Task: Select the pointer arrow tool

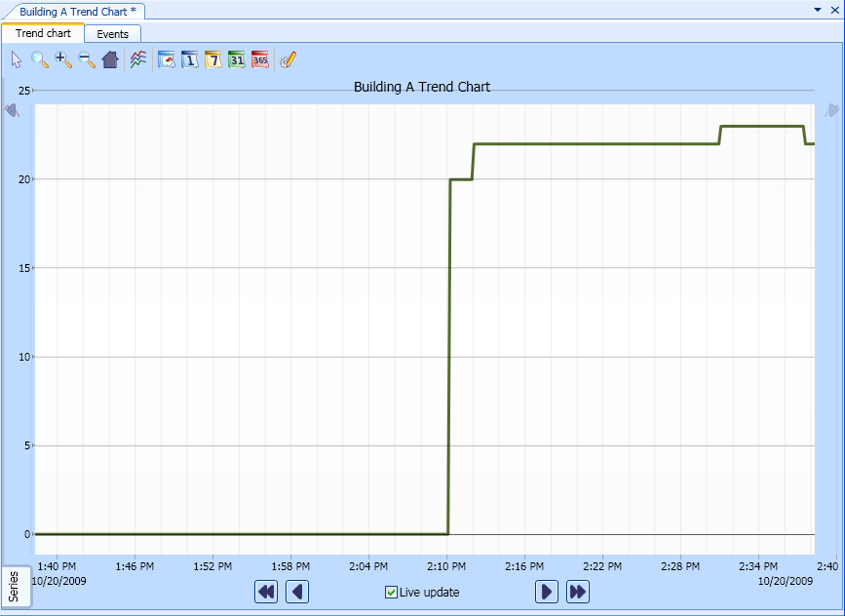Action: [17, 59]
